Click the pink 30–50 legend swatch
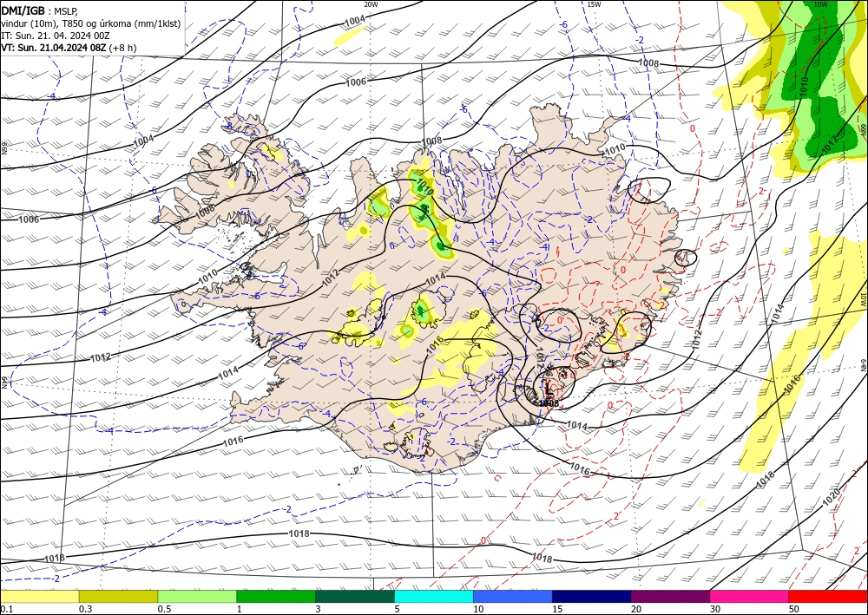 click(749, 596)
